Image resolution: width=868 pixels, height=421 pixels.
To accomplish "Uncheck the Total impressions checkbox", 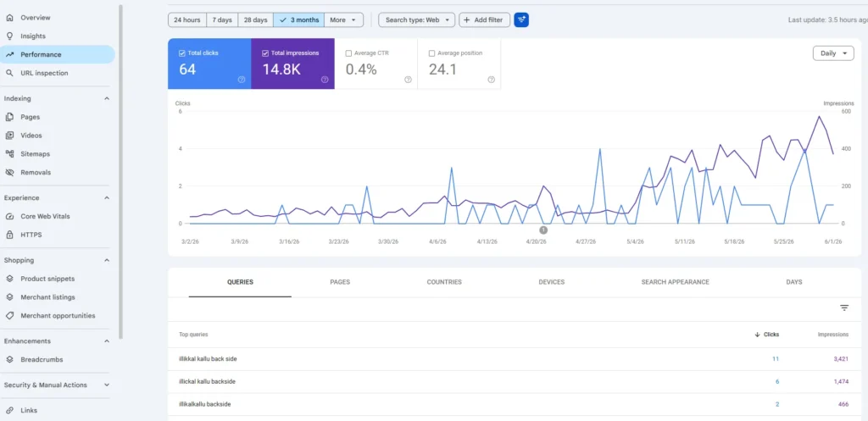I will [265, 53].
